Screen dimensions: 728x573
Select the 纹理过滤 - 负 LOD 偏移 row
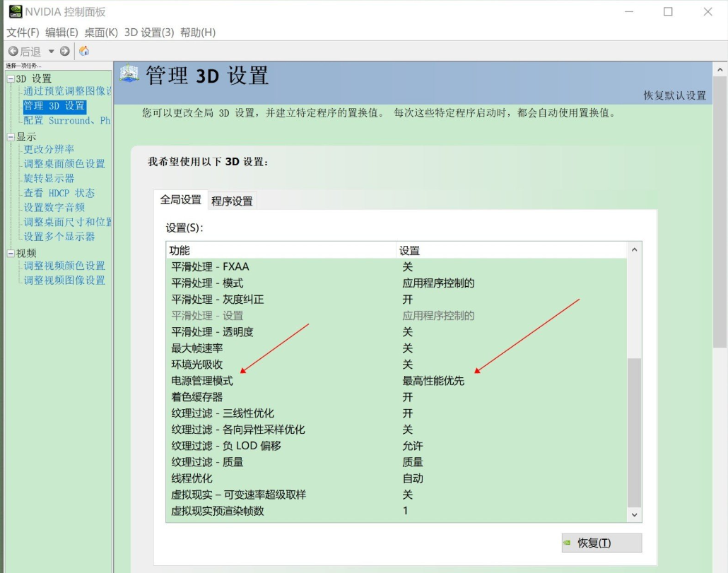pos(397,446)
